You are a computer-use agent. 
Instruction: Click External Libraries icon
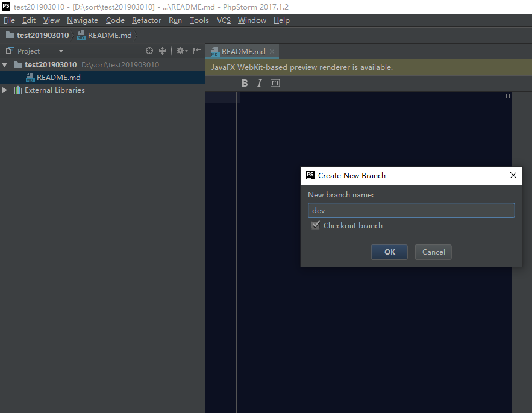pos(18,90)
